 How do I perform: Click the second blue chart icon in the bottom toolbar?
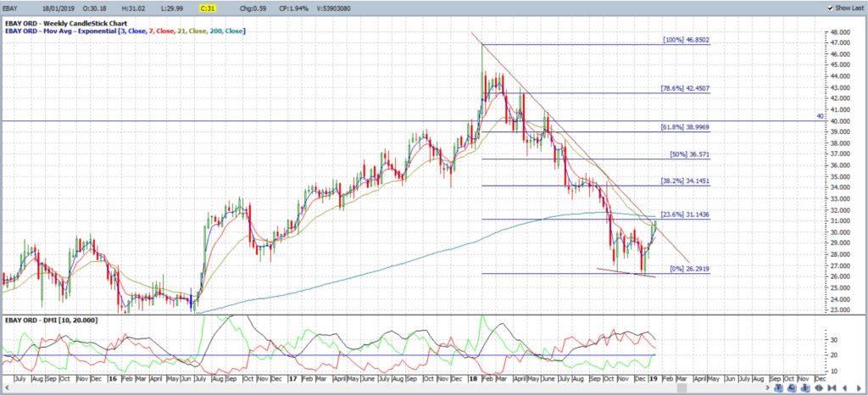pyautogui.click(x=792, y=388)
